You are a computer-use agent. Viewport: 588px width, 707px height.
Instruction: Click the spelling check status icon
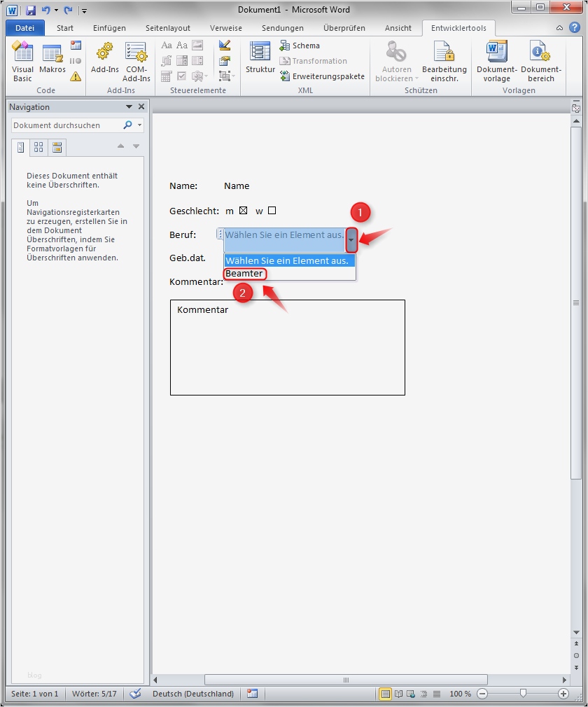(135, 694)
